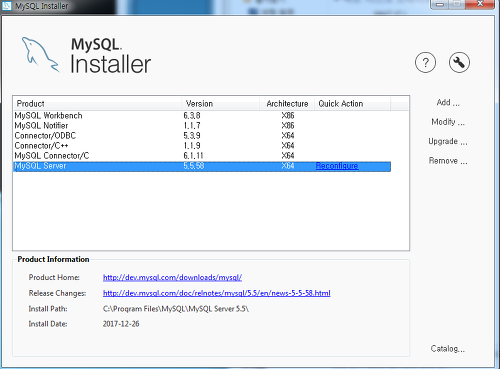Select the MySQL Workbench row
Image resolution: width=500 pixels, height=369 pixels.
(202, 116)
